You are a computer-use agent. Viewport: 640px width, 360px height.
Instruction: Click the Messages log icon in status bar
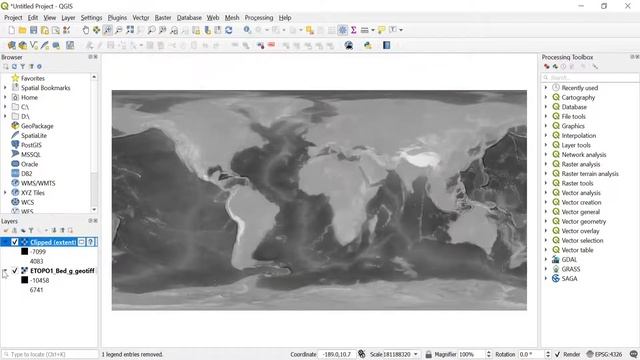(x=633, y=354)
